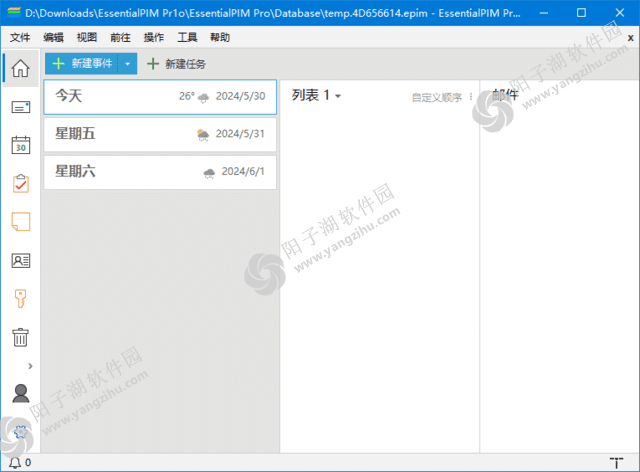Viewport: 640px width, 472px height.
Task: Click the weather icon on 今天 row
Action: 203,98
